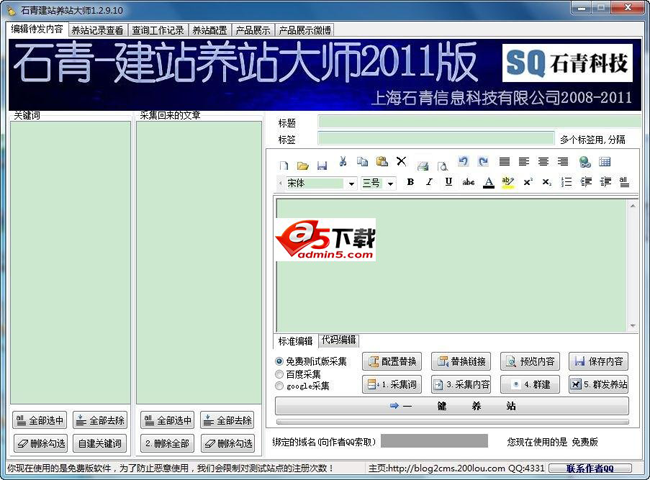Click 配置替换 button

pyautogui.click(x=392, y=361)
